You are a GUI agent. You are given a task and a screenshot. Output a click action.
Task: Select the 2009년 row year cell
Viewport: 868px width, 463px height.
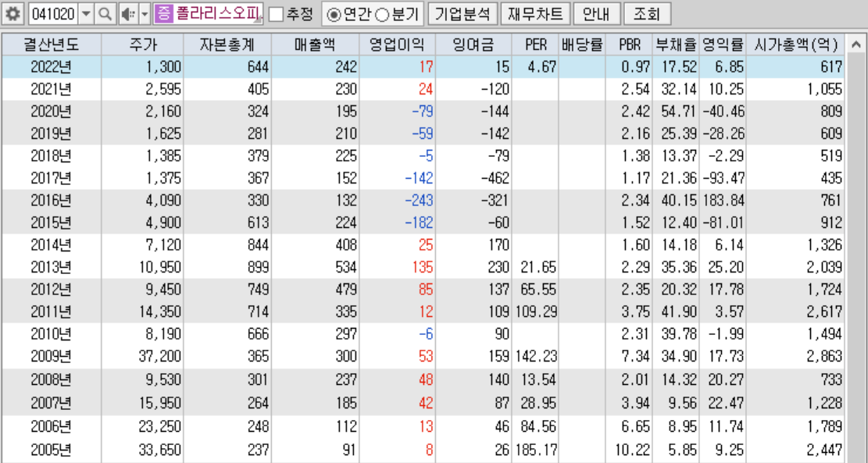[52, 357]
